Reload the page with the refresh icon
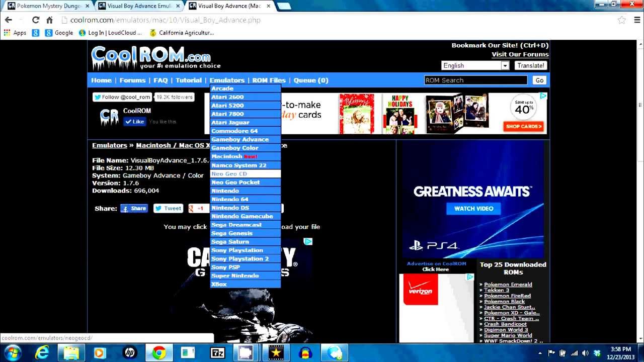Screen dimensions: 644x362 (x=35, y=20)
